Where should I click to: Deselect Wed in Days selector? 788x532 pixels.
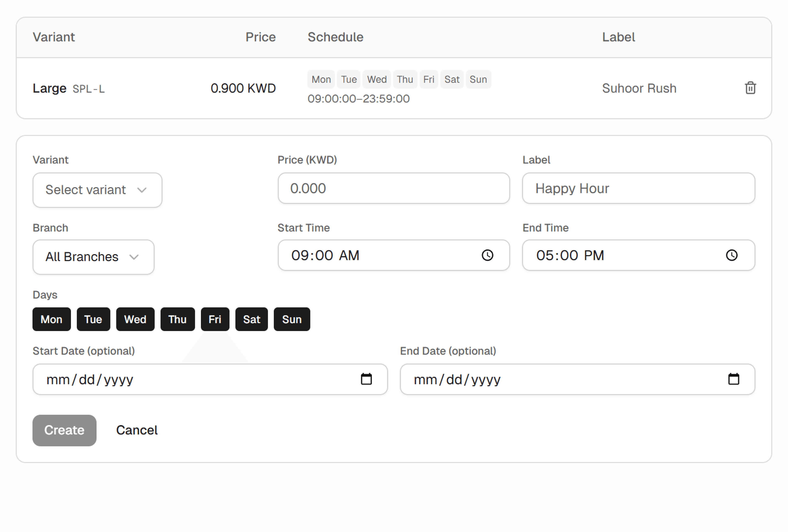tap(135, 319)
